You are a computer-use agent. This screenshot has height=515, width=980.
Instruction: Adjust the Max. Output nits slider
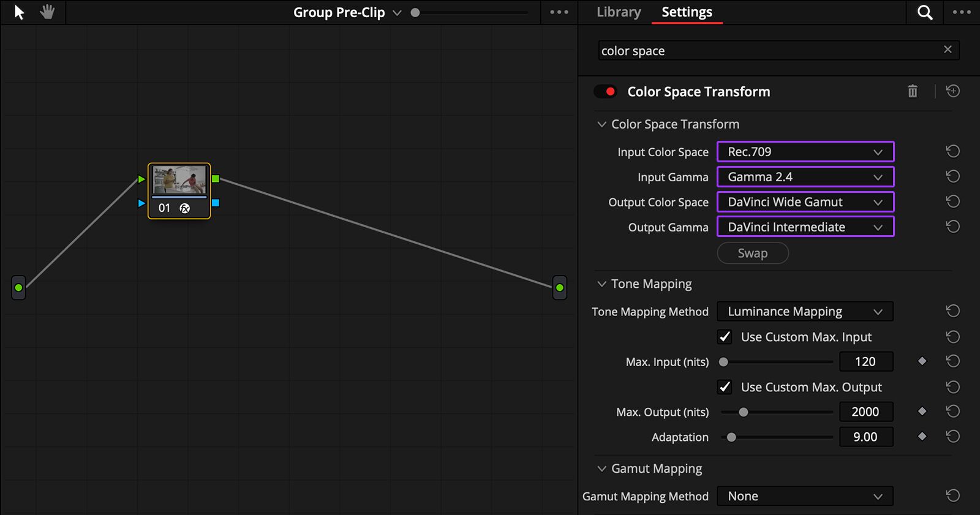(x=743, y=412)
